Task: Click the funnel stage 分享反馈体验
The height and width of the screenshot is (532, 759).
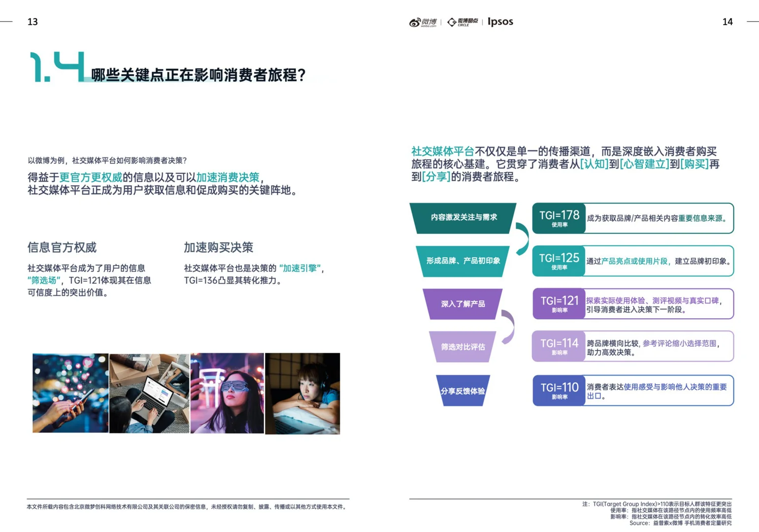Action: tap(463, 391)
